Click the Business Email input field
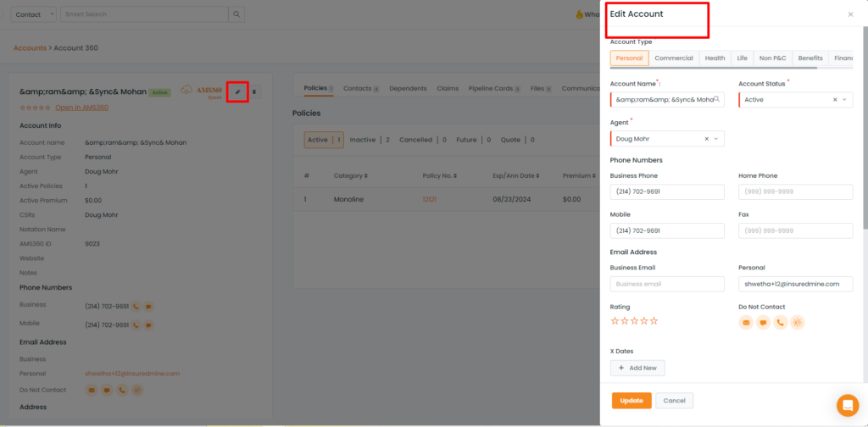Screen dimensions: 868x427 [667, 284]
